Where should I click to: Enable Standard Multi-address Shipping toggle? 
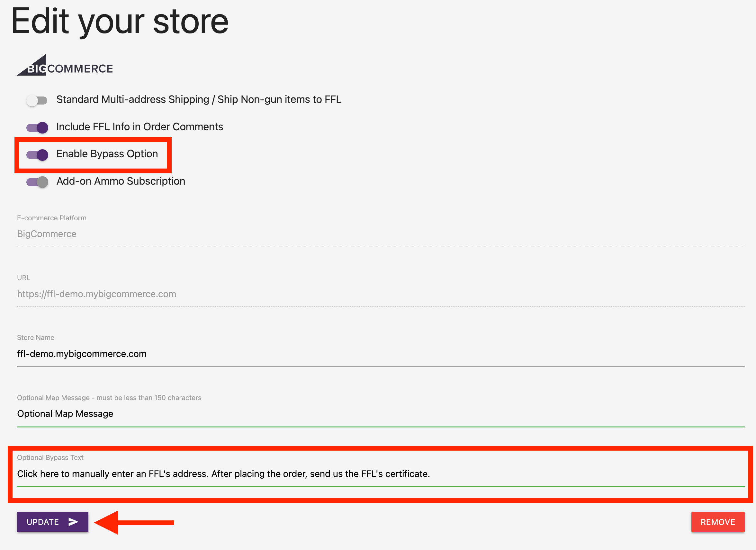(37, 100)
